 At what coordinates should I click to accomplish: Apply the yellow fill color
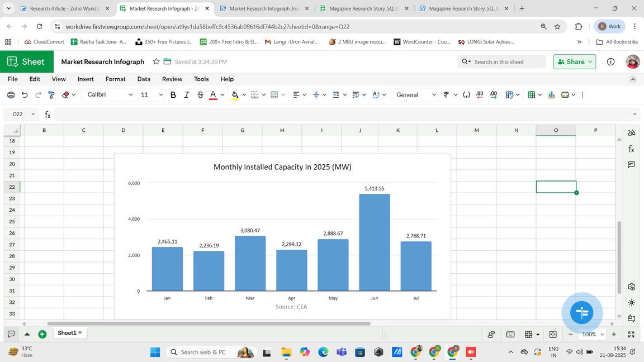235,95
